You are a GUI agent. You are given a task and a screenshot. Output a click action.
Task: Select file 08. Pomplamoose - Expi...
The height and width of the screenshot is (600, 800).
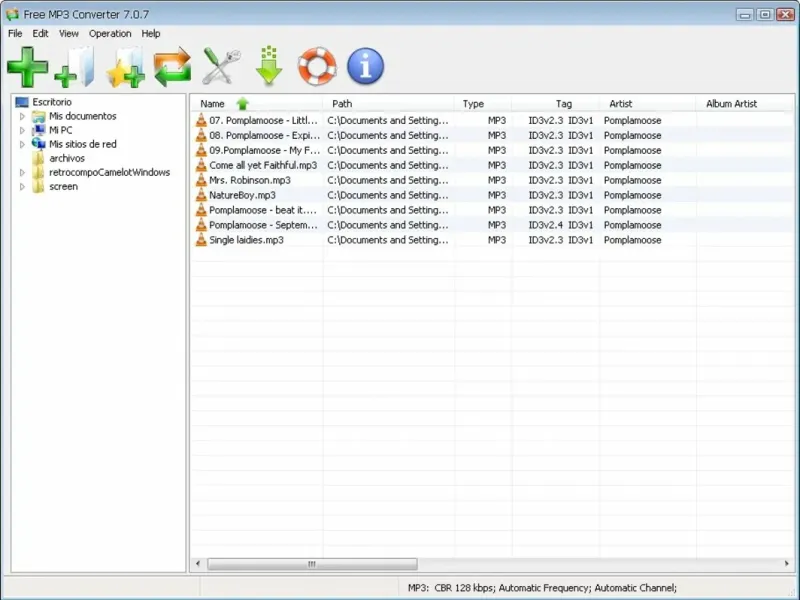(x=264, y=135)
